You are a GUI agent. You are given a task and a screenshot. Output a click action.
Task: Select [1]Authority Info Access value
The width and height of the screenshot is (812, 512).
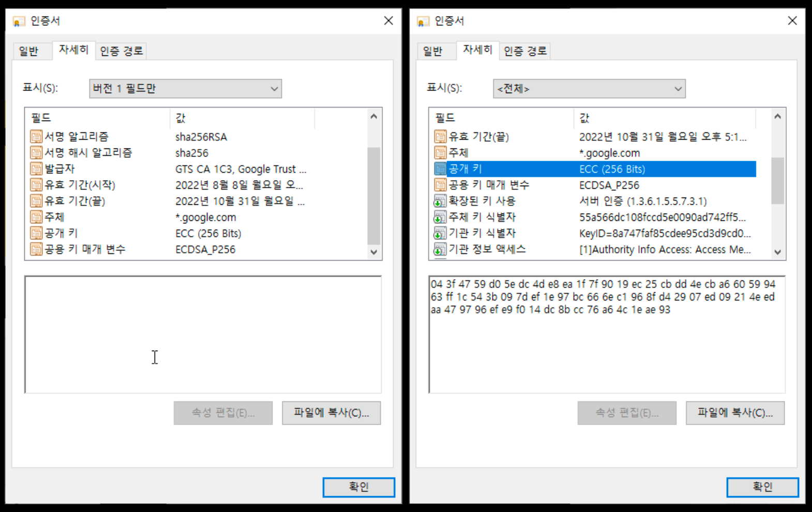point(665,249)
